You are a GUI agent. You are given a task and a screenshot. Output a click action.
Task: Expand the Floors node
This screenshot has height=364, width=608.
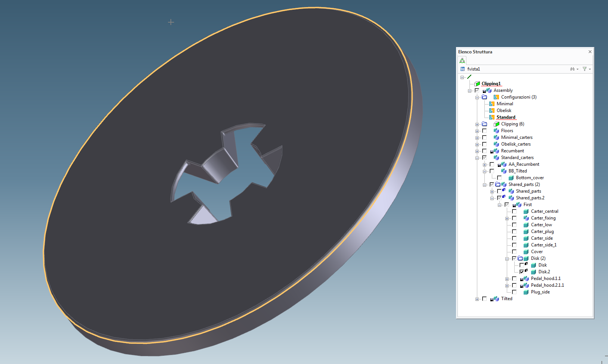coord(477,131)
